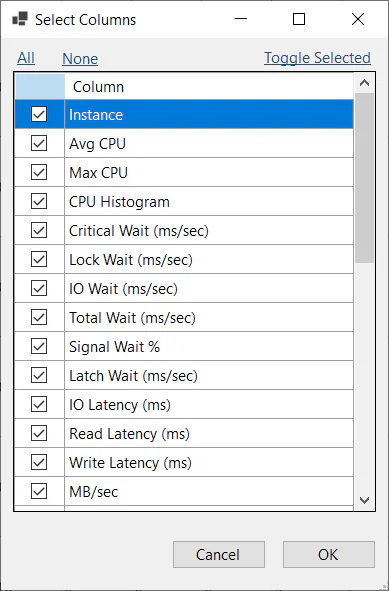This screenshot has width=389, height=591.
Task: Select the CPU Histogram row text
Action: pos(119,202)
